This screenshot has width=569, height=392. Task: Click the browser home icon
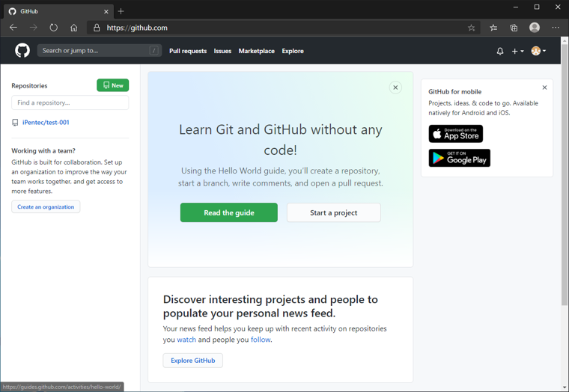point(74,28)
